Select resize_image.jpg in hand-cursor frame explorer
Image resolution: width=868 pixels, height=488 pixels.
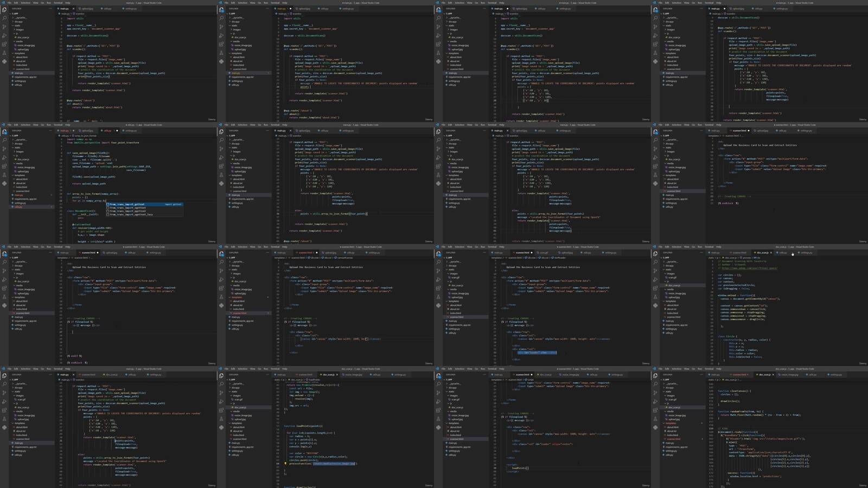click(676, 293)
